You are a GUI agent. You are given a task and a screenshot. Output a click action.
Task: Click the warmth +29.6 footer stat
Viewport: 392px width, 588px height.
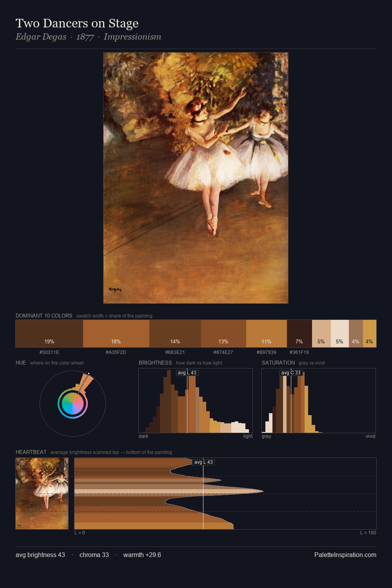pos(142,555)
